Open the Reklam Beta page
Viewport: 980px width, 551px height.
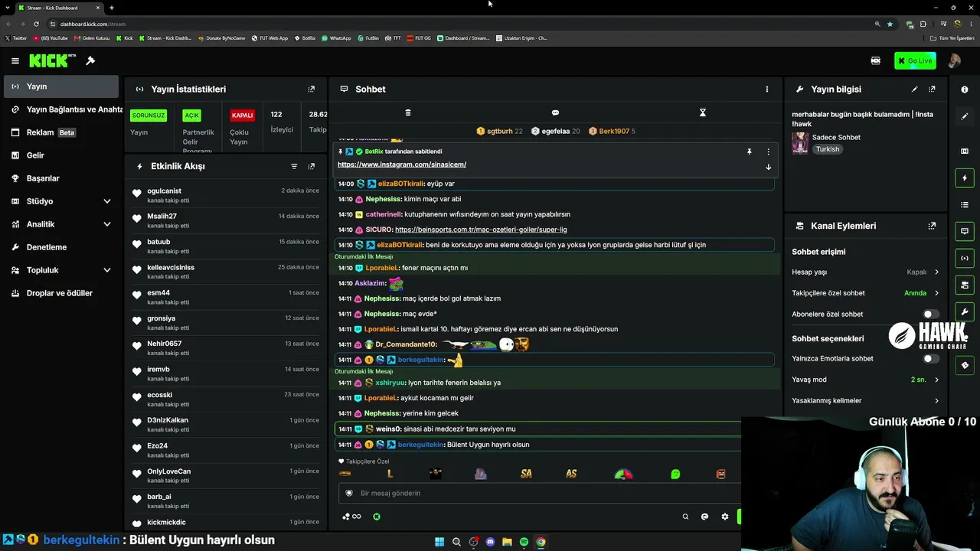click(60, 132)
